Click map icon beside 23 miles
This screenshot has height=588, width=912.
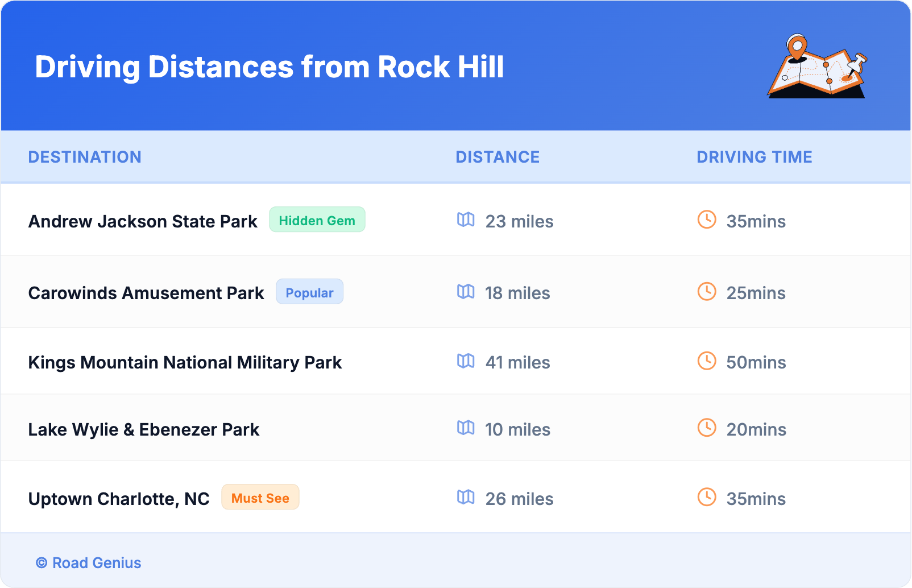pyautogui.click(x=466, y=220)
